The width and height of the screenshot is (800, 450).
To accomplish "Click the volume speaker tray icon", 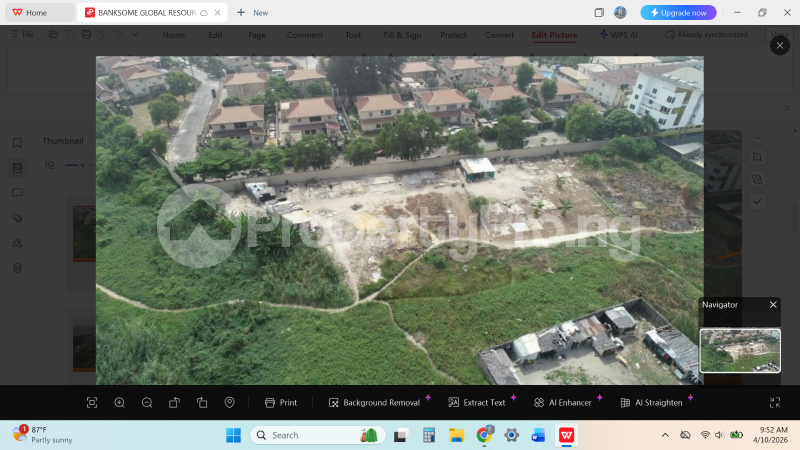I will point(719,435).
